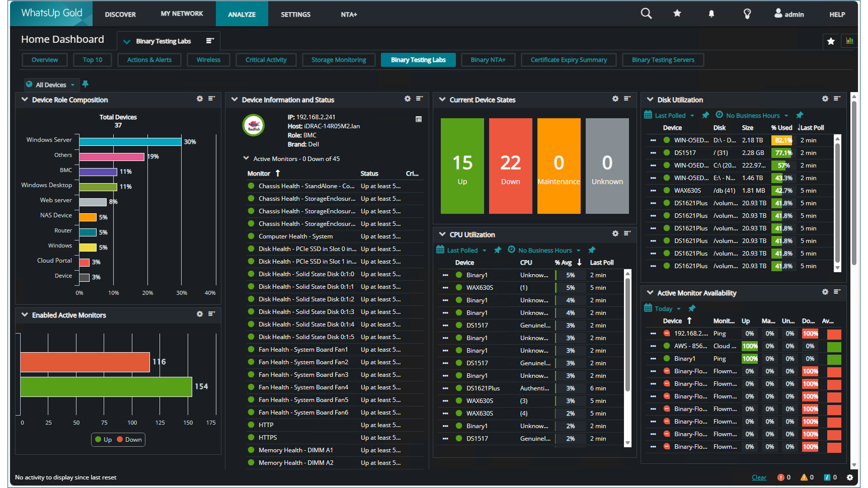
Task: Click the device detail icon beside IP address
Action: point(419,119)
